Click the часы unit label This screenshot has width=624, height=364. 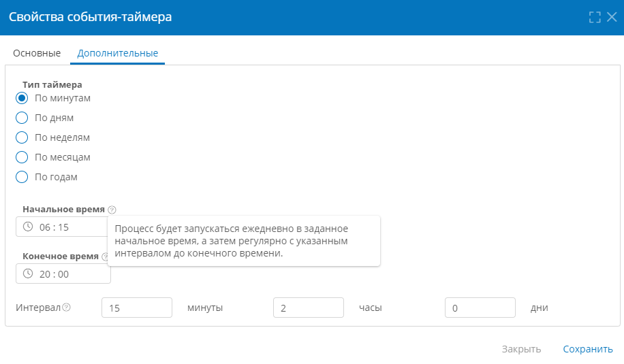371,308
